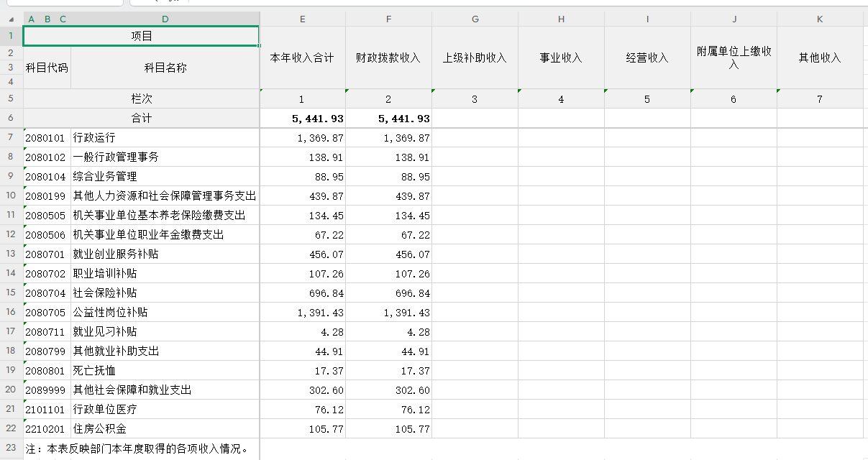
Task: Click the 科目代码 header cell
Action: (x=47, y=68)
